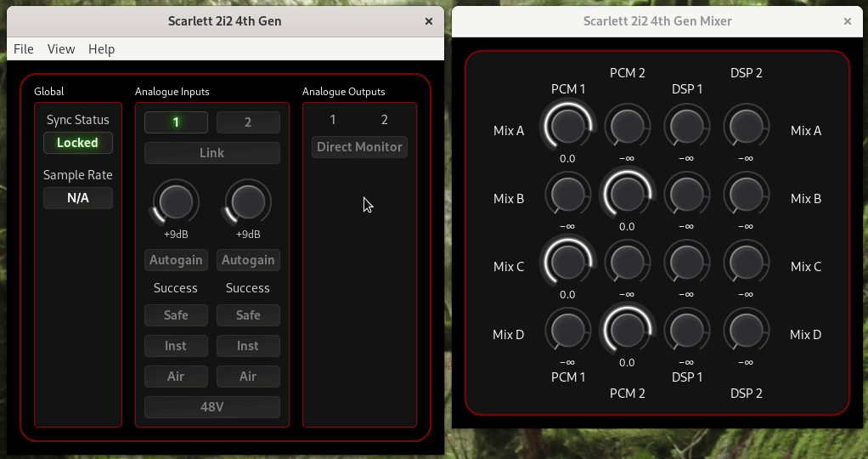Close the Scarlett Mixer window

tap(847, 21)
